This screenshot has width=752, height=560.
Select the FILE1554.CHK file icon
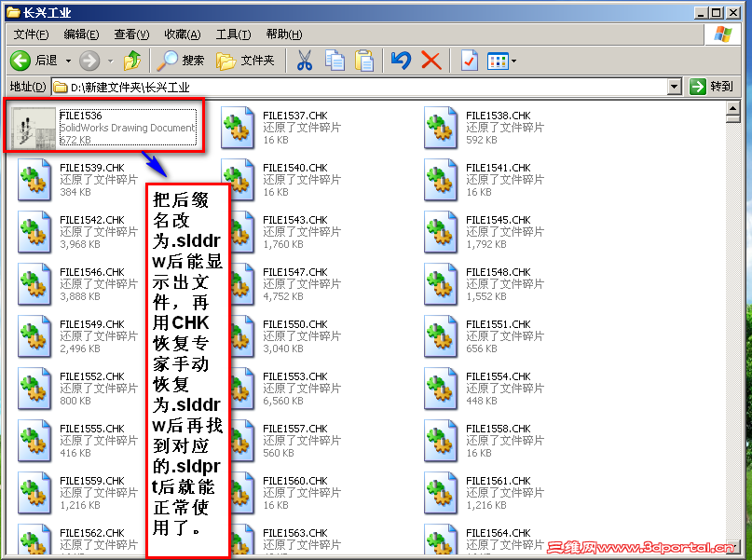pyautogui.click(x=440, y=389)
